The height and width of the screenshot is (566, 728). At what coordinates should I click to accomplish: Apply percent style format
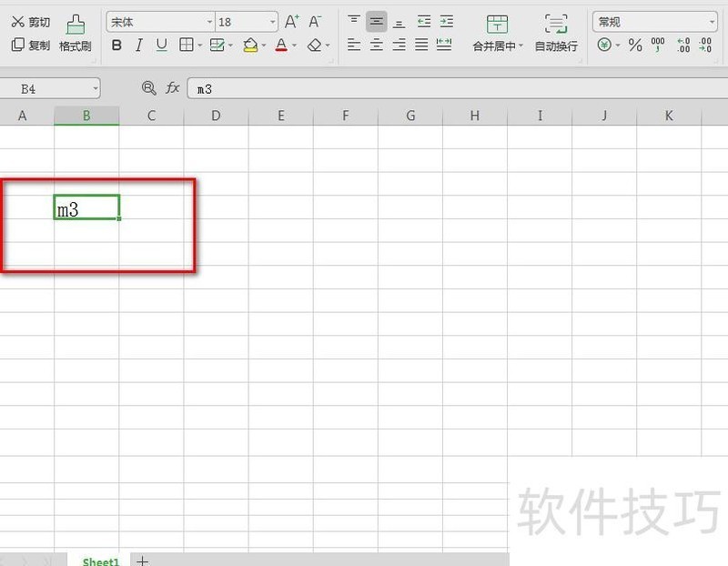pos(635,45)
